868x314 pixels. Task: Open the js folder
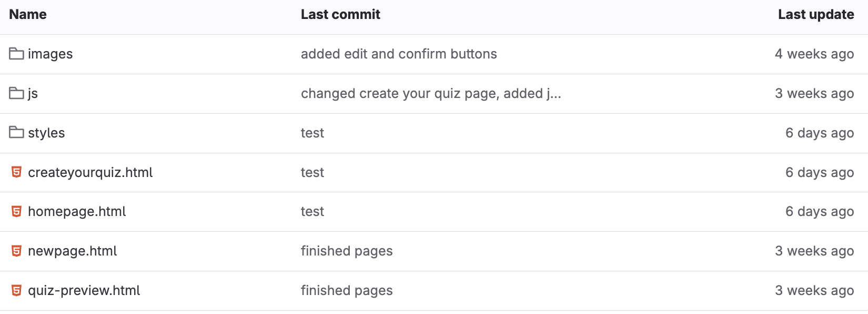coord(33,93)
